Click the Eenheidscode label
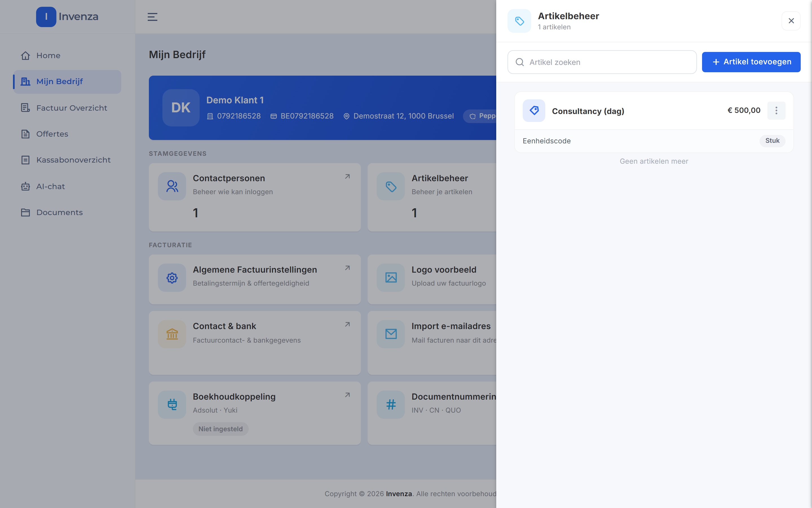The width and height of the screenshot is (812, 508). (546, 141)
